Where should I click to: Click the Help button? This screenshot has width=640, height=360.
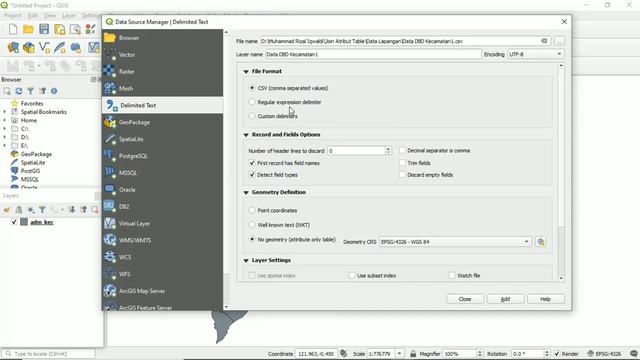point(546,299)
